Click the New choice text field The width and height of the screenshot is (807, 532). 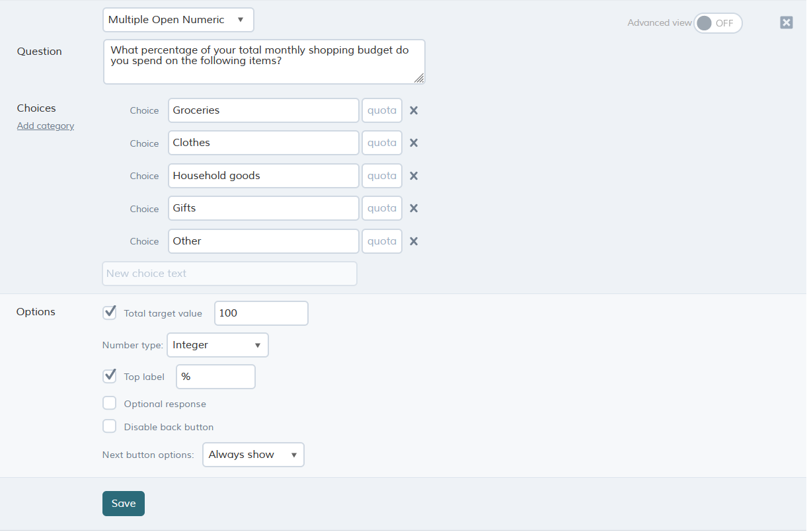coord(229,274)
